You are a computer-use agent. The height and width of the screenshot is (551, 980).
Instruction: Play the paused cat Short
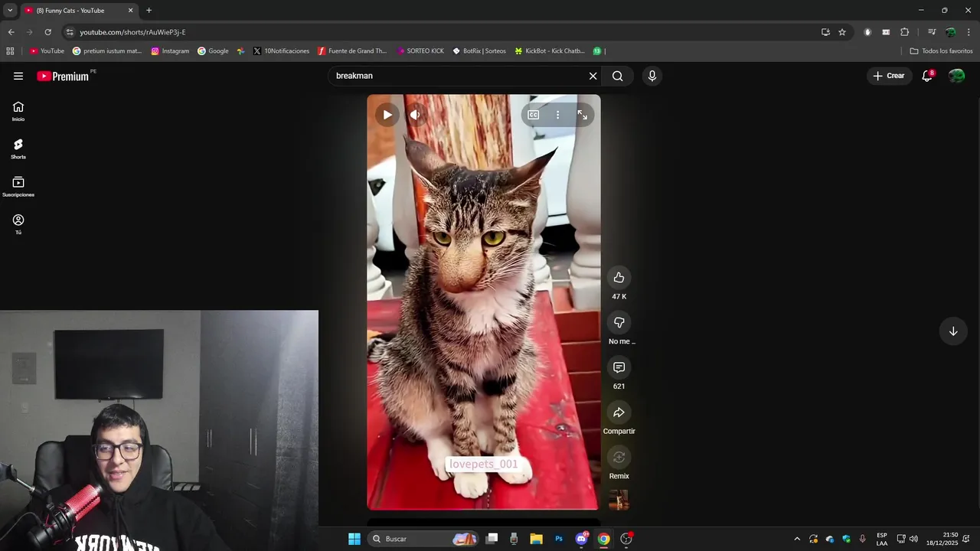(387, 115)
